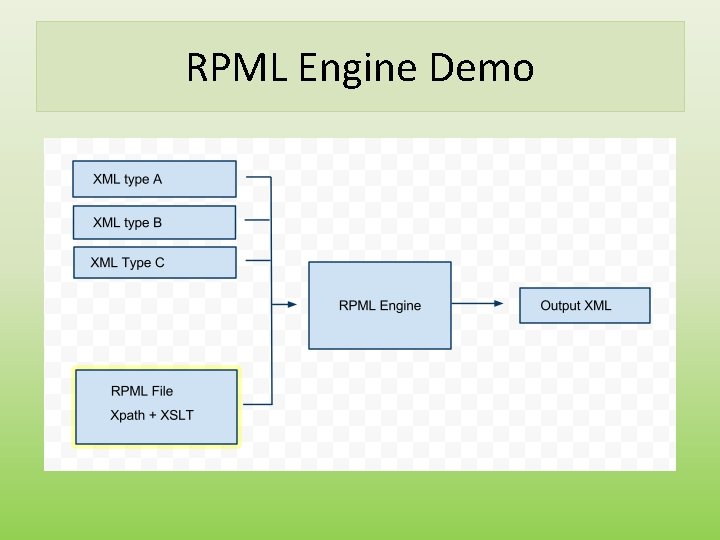Click the Xpath + XSLT text
This screenshot has height=540, width=720.
152,416
